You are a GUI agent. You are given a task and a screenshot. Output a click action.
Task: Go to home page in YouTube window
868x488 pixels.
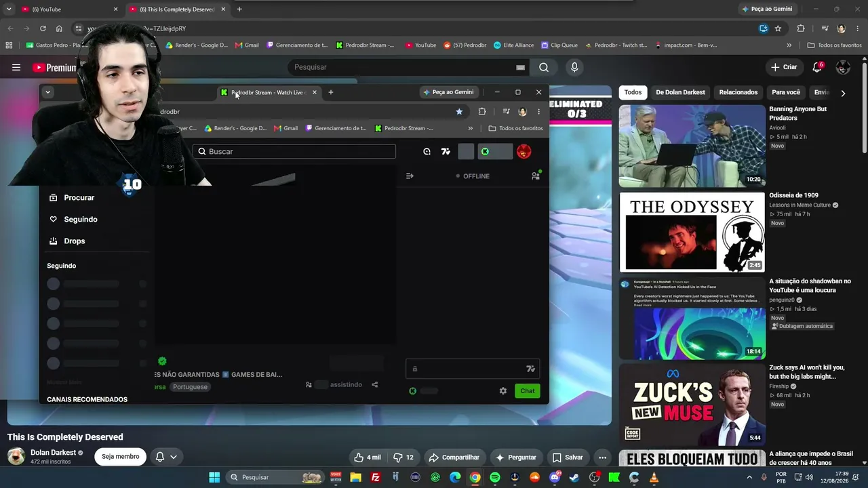tap(59, 28)
